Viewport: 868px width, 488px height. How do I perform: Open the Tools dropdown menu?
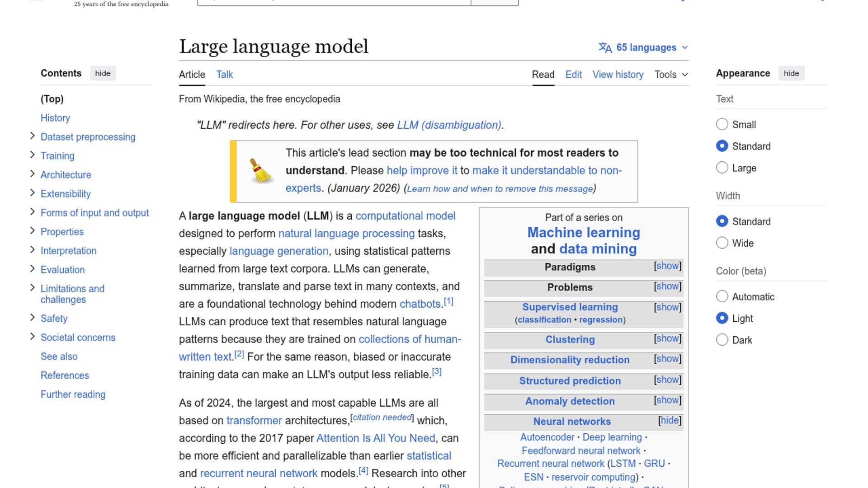tap(671, 75)
